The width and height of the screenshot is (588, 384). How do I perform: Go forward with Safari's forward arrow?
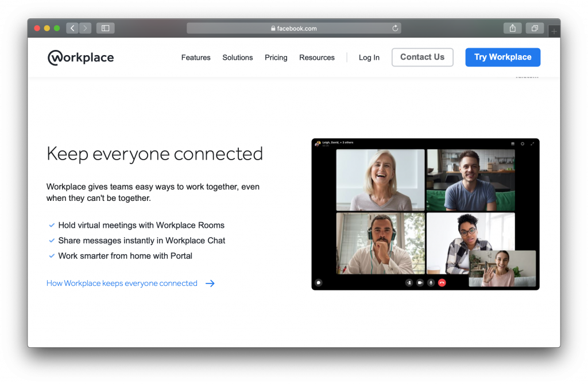pyautogui.click(x=85, y=28)
